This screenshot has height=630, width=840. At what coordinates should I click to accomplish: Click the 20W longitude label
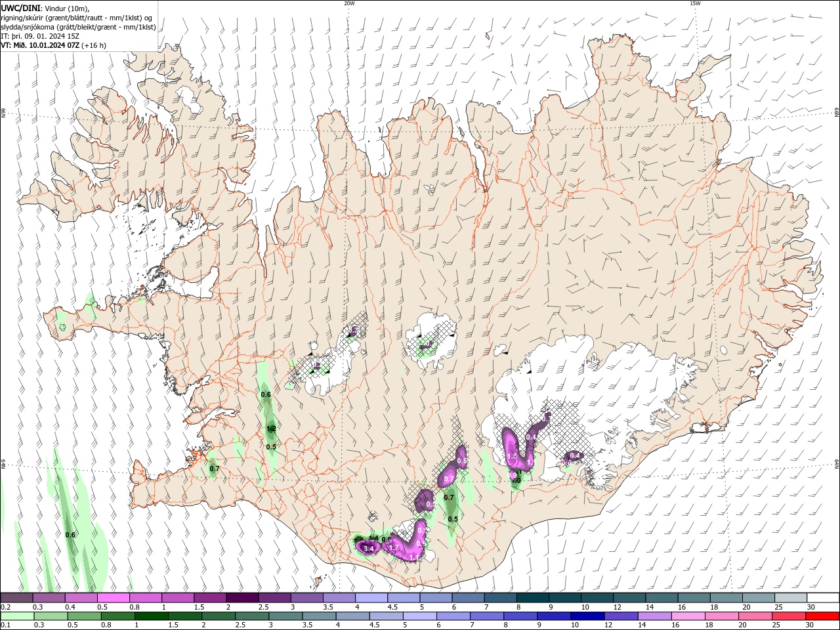pos(349,3)
